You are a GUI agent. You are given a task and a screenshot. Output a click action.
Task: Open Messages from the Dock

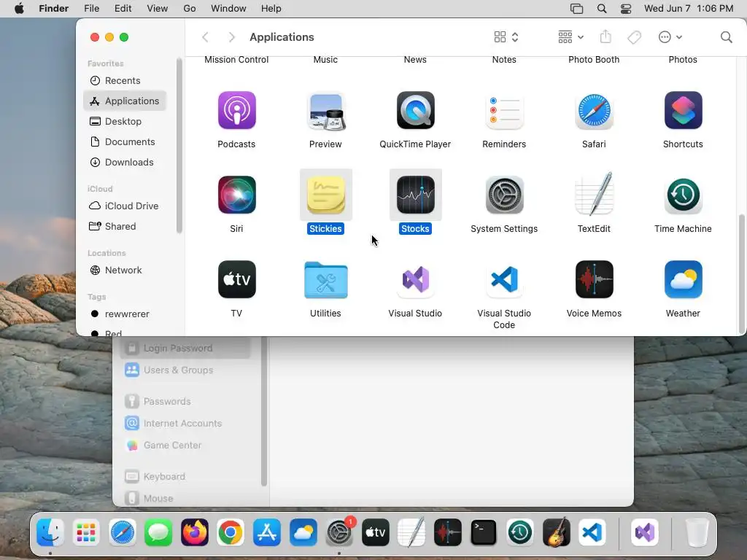[x=158, y=532]
